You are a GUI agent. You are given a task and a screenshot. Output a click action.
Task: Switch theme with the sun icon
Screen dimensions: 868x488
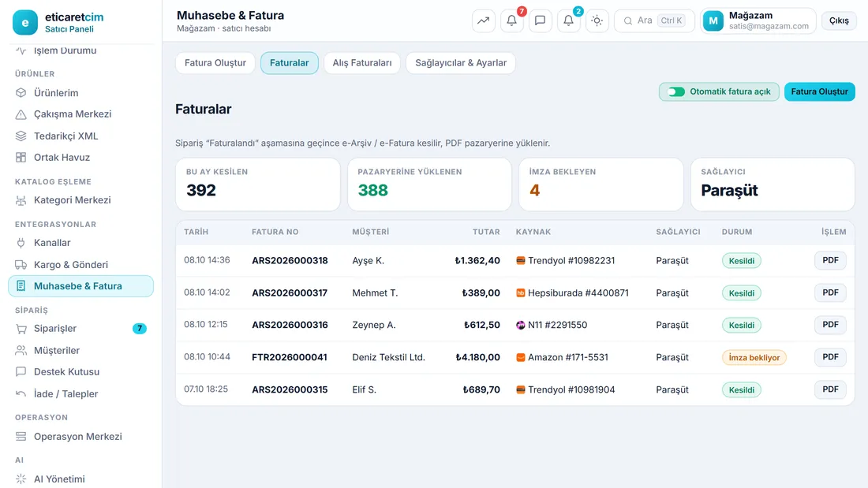[x=597, y=20]
